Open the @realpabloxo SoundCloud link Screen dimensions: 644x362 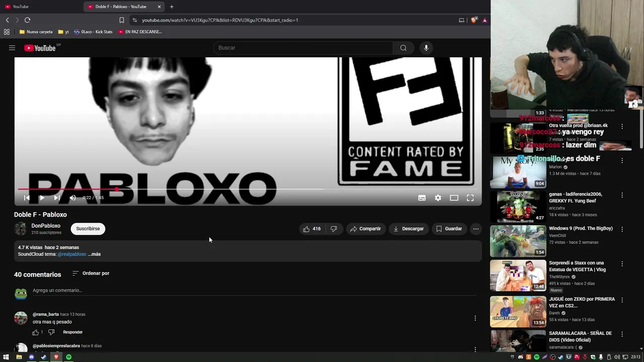(x=72, y=254)
